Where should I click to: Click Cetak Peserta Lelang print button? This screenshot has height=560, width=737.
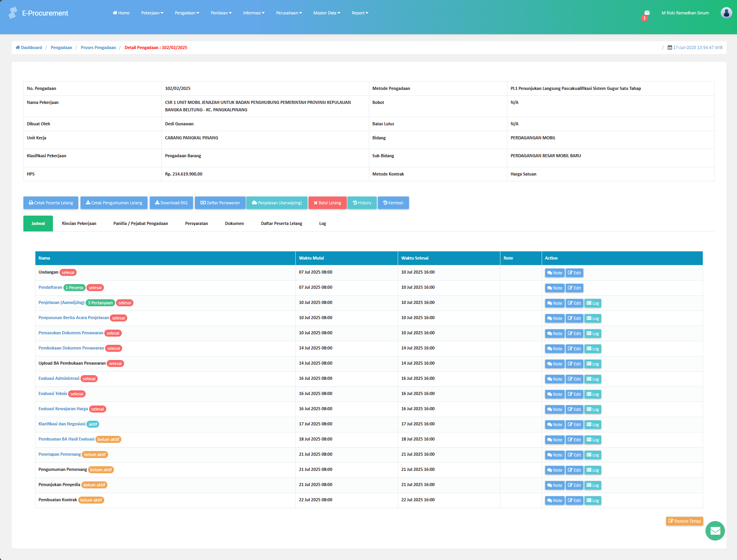point(51,203)
